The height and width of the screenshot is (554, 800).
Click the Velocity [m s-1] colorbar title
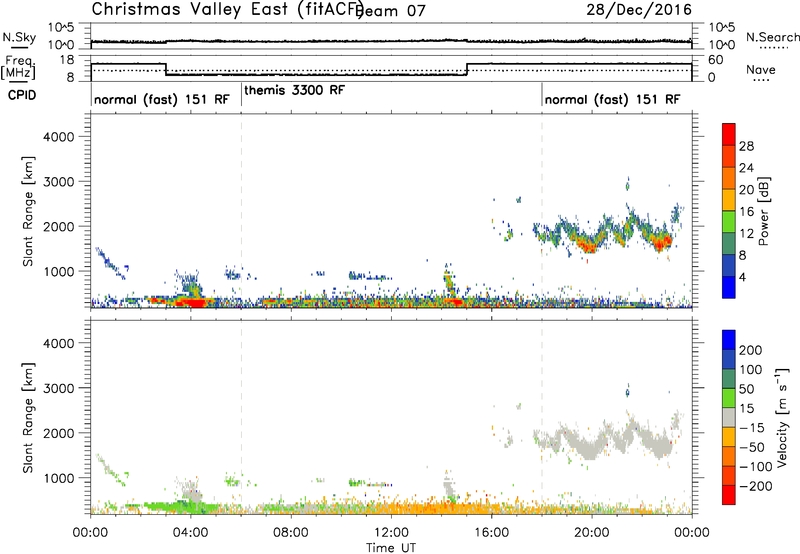[x=782, y=417]
